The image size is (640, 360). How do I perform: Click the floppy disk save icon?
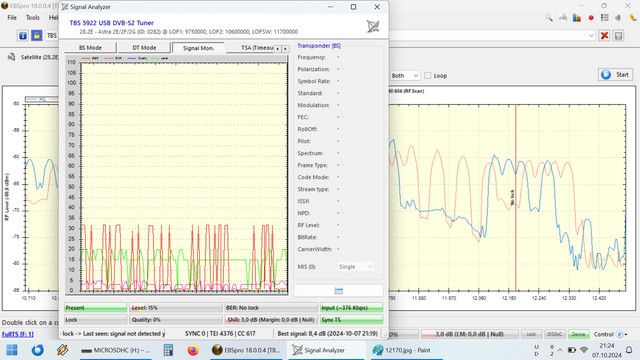click(x=618, y=36)
